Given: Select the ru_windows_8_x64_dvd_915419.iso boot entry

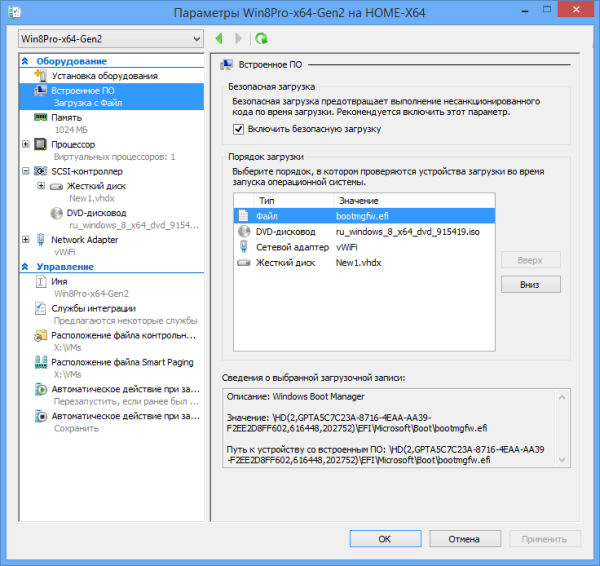Looking at the screenshot, I should [x=364, y=232].
